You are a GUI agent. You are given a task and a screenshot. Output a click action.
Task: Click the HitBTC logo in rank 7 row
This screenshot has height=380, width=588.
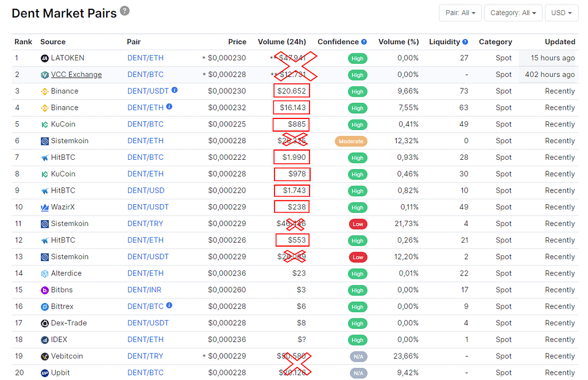tap(45, 158)
